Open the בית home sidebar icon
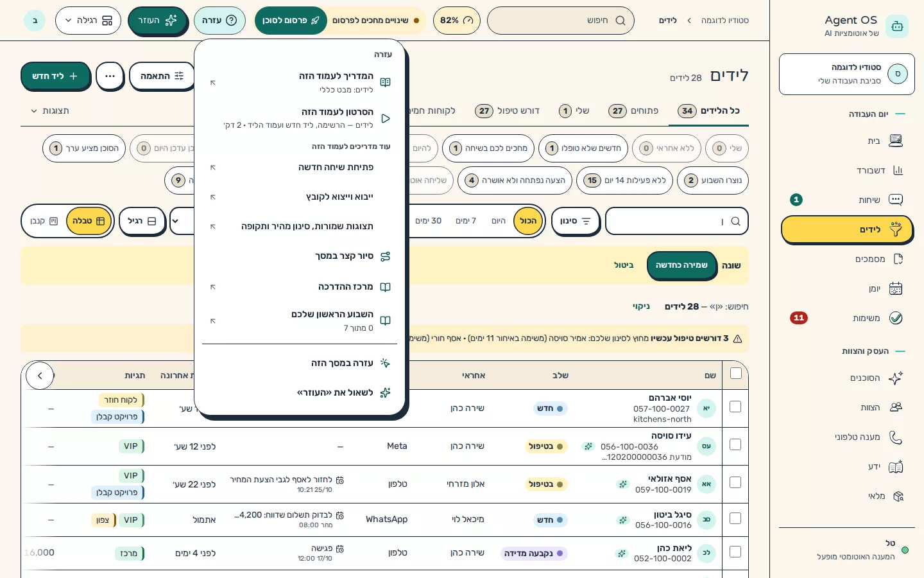Viewport: 924px width, 578px height. click(x=896, y=141)
